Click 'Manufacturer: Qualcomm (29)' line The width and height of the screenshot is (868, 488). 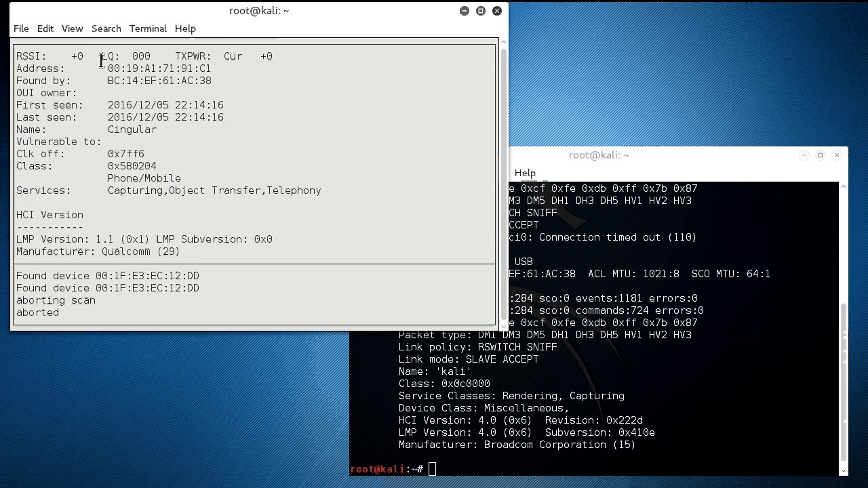98,251
